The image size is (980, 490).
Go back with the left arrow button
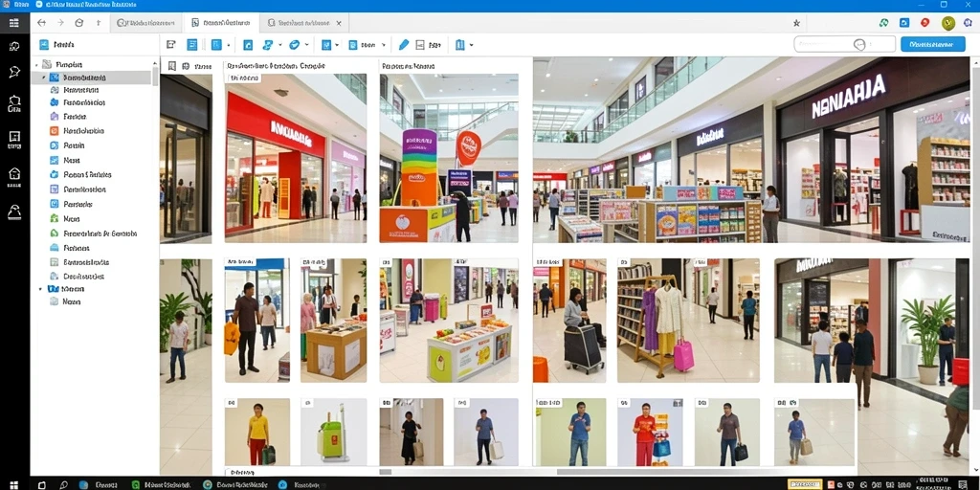[41, 23]
